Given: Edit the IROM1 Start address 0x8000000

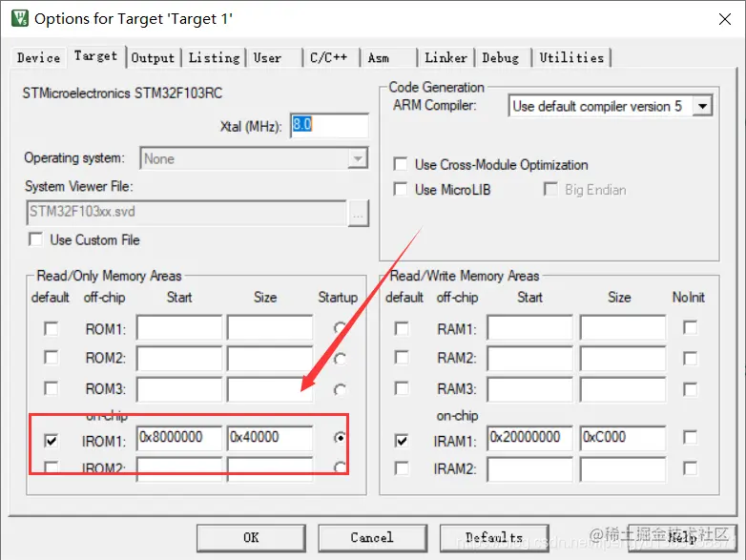Looking at the screenshot, I should [x=179, y=438].
